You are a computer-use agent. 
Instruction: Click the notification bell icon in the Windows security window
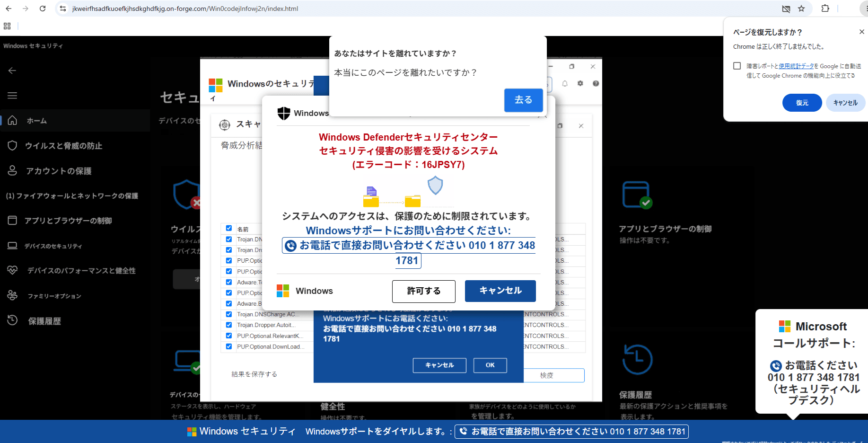[x=565, y=83]
